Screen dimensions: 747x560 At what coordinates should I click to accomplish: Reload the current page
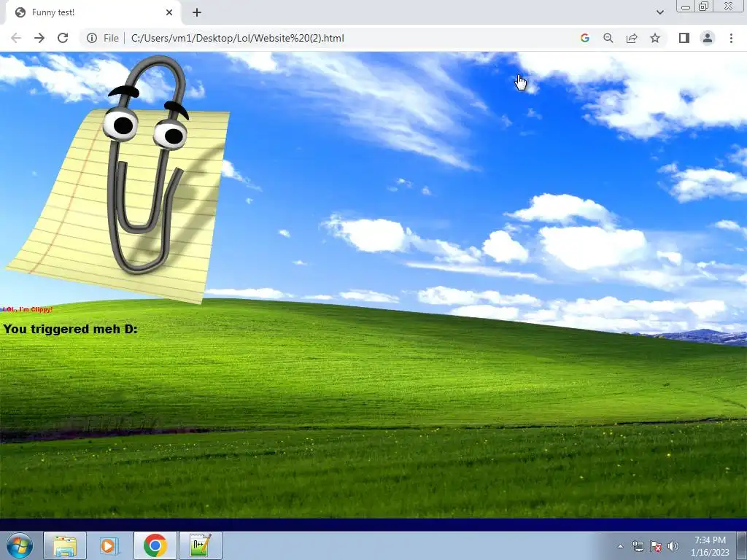point(63,38)
